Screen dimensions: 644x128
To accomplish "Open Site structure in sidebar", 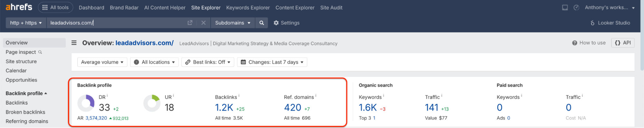I will click(21, 61).
